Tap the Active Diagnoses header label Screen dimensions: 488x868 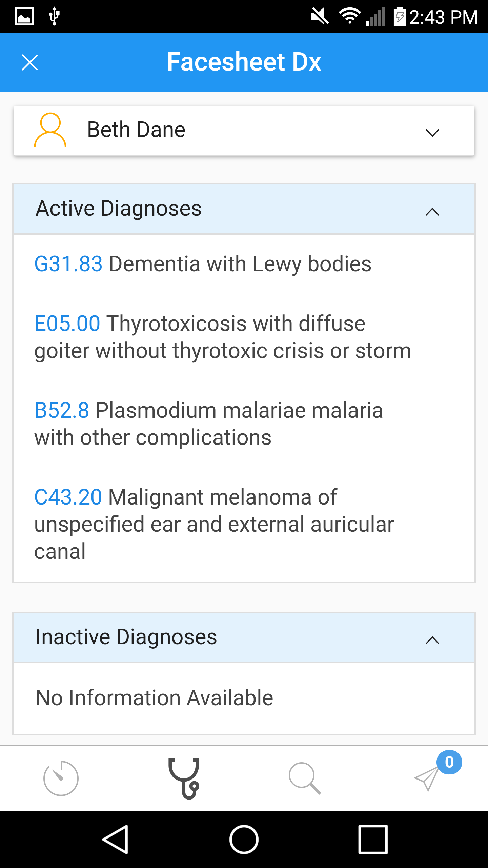coord(119,208)
